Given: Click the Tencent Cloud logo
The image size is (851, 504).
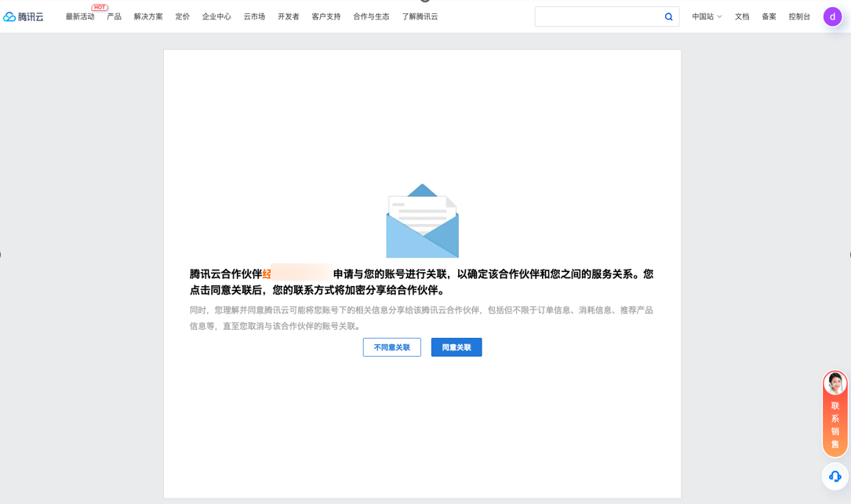Looking at the screenshot, I should [24, 16].
